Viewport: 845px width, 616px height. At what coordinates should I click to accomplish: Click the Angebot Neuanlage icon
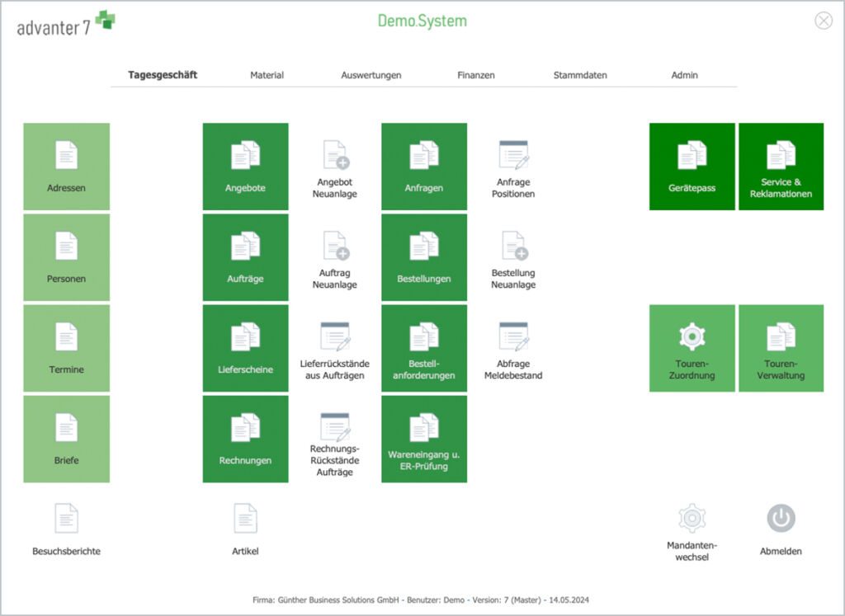coord(335,155)
